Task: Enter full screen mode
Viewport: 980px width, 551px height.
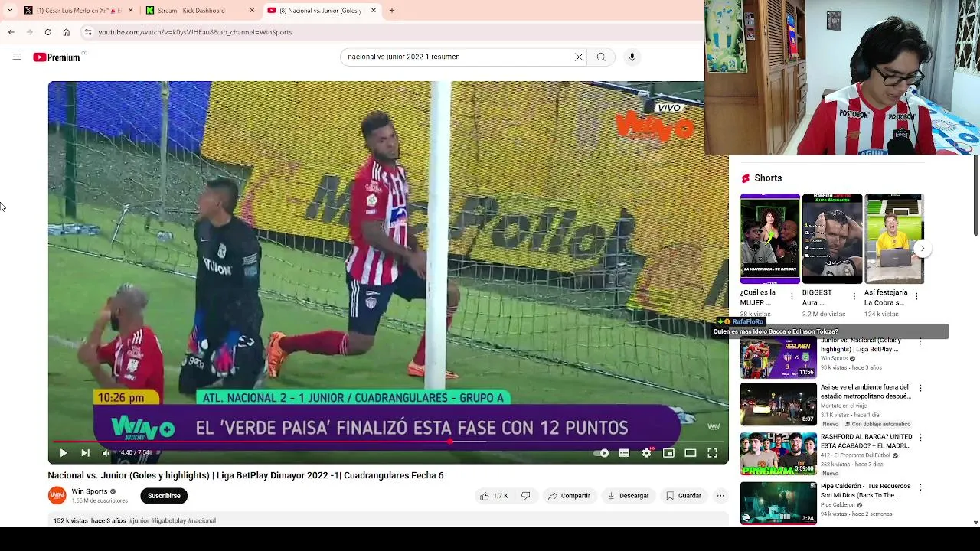Action: [x=712, y=453]
